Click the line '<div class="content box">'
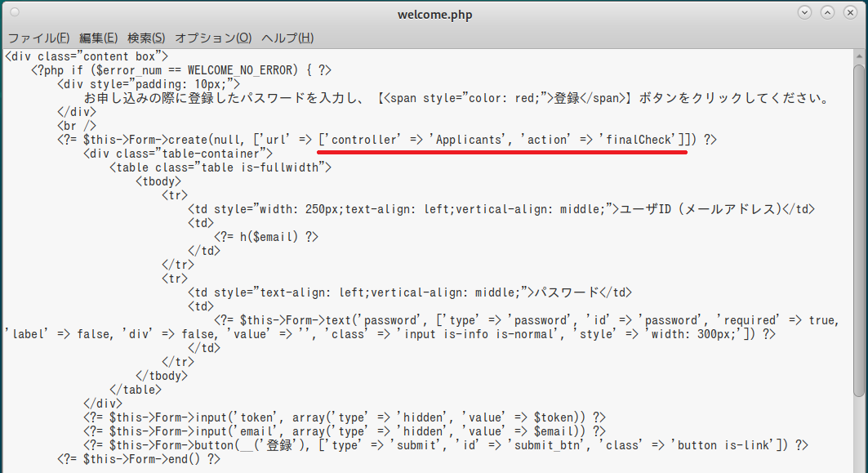This screenshot has height=473, width=868. coord(87,56)
